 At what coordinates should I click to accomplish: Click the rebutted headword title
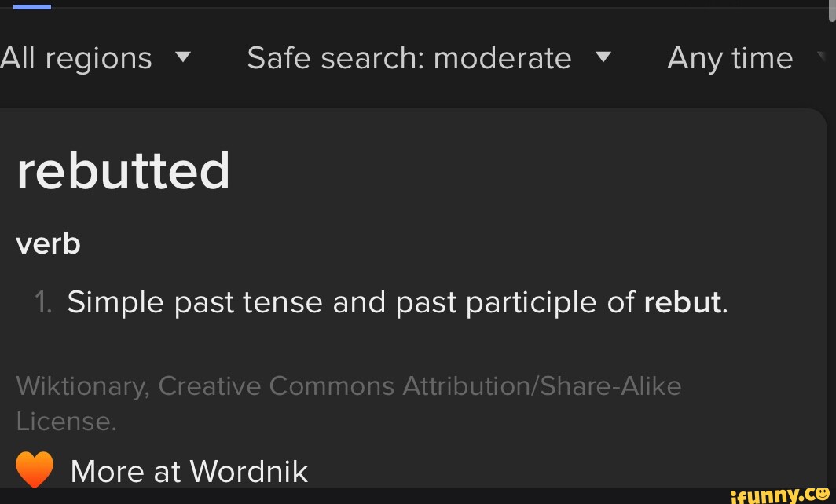123,170
